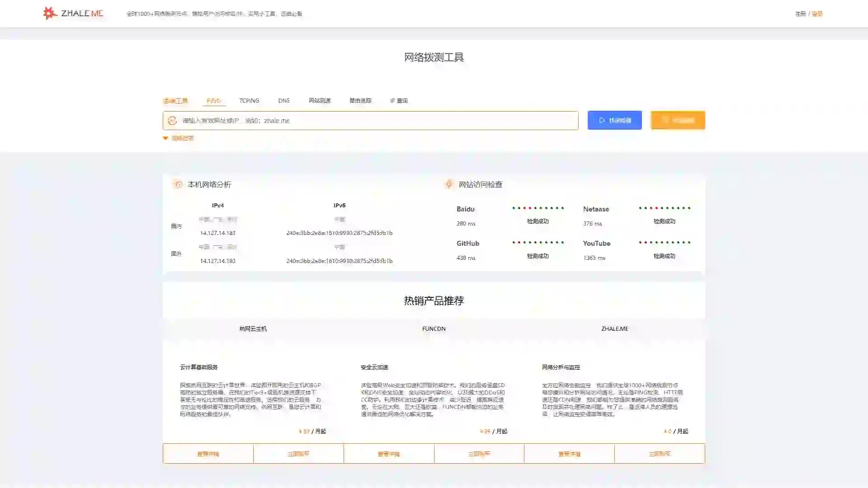This screenshot has width=868, height=488.
Task: Click the blue quick detect button
Action: tap(615, 120)
